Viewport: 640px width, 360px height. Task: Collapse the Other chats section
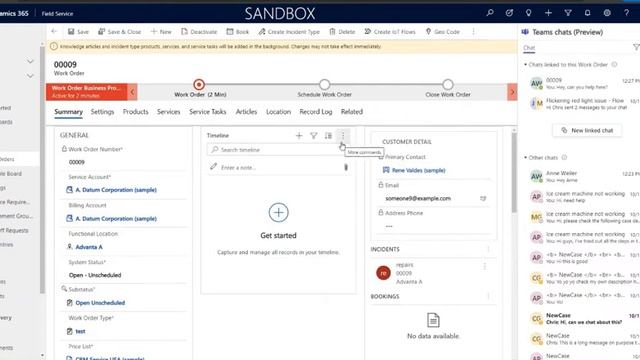525,158
